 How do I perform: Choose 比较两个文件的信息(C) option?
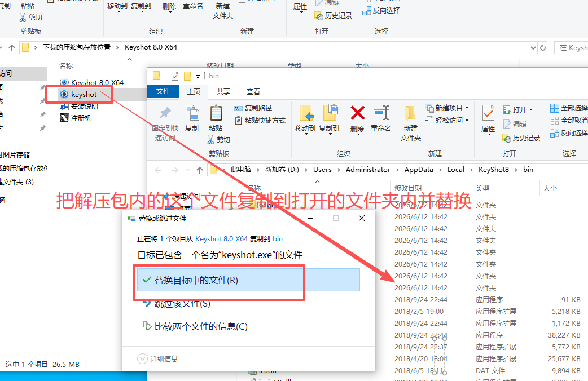click(x=195, y=326)
